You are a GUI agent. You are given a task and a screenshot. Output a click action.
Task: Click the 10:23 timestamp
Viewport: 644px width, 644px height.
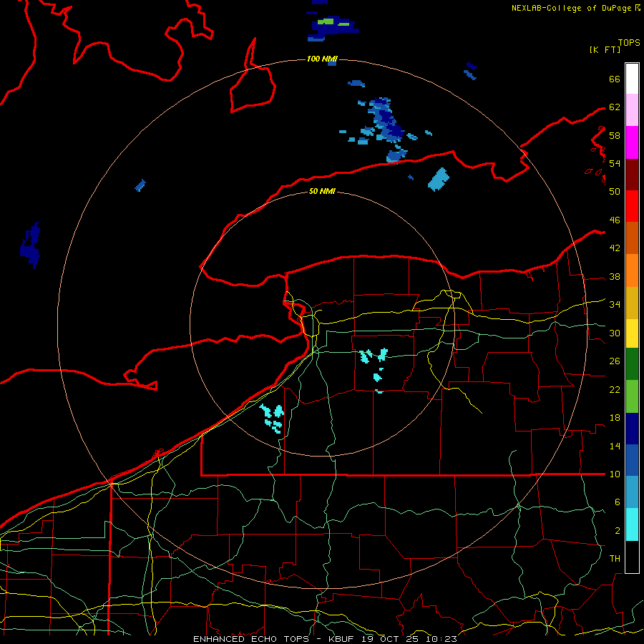[x=441, y=639]
